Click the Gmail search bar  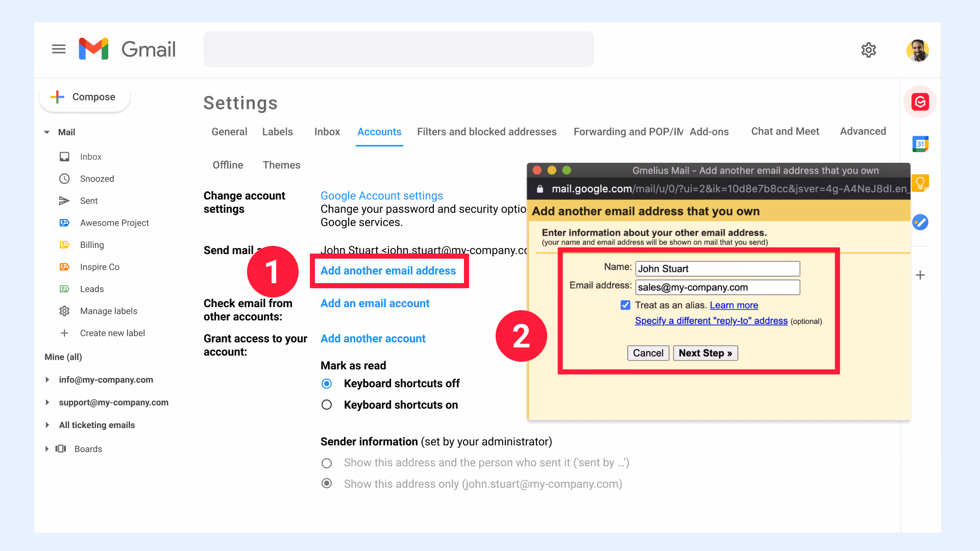tap(398, 49)
